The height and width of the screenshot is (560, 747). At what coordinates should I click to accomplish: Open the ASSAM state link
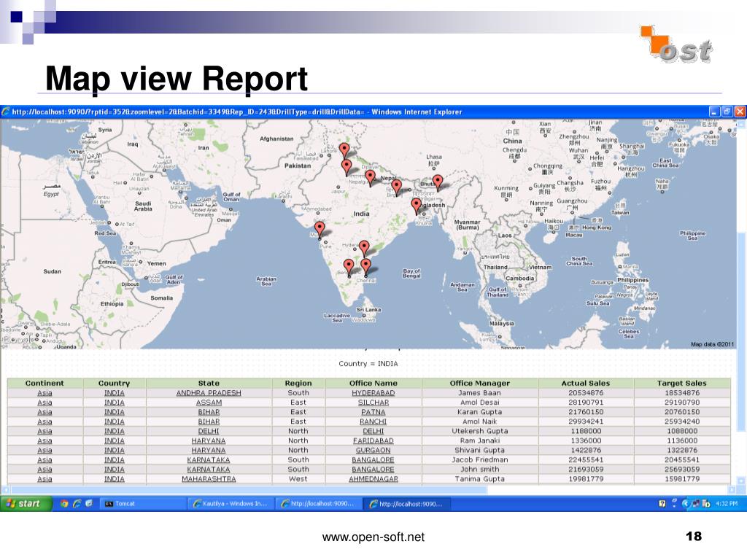(209, 402)
